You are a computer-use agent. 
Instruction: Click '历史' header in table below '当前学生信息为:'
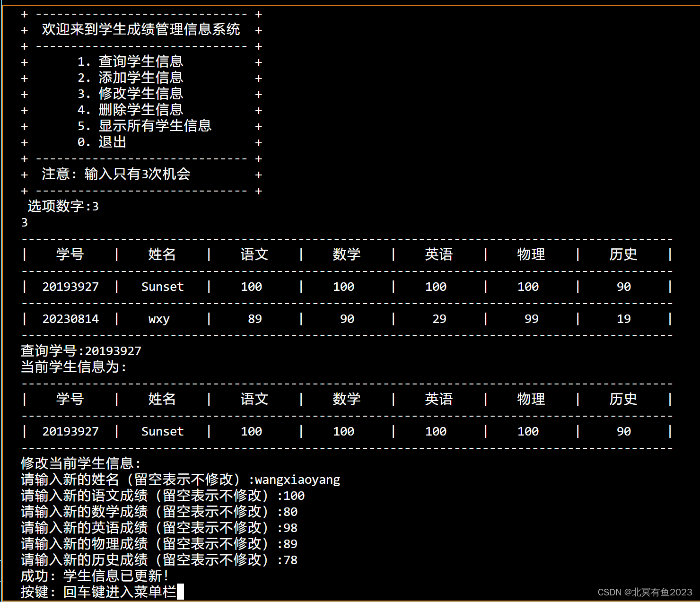click(623, 399)
